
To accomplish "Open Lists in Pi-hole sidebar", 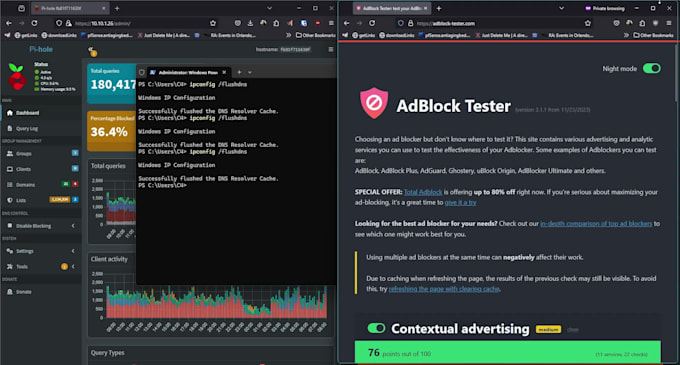I will tap(41, 200).
